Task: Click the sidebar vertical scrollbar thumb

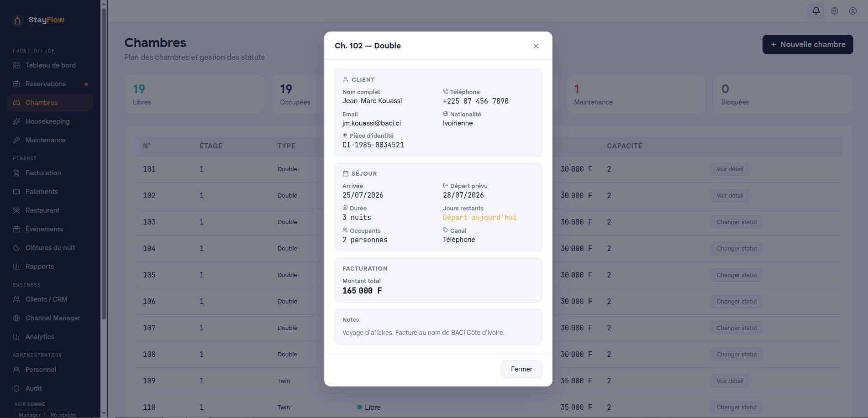Action: tap(104, 163)
